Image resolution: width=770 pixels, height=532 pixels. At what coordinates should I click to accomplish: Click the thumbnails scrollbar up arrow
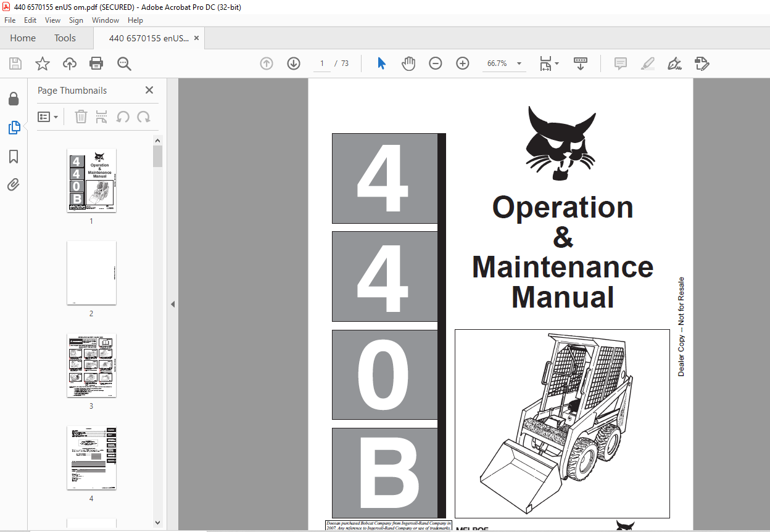coord(158,140)
